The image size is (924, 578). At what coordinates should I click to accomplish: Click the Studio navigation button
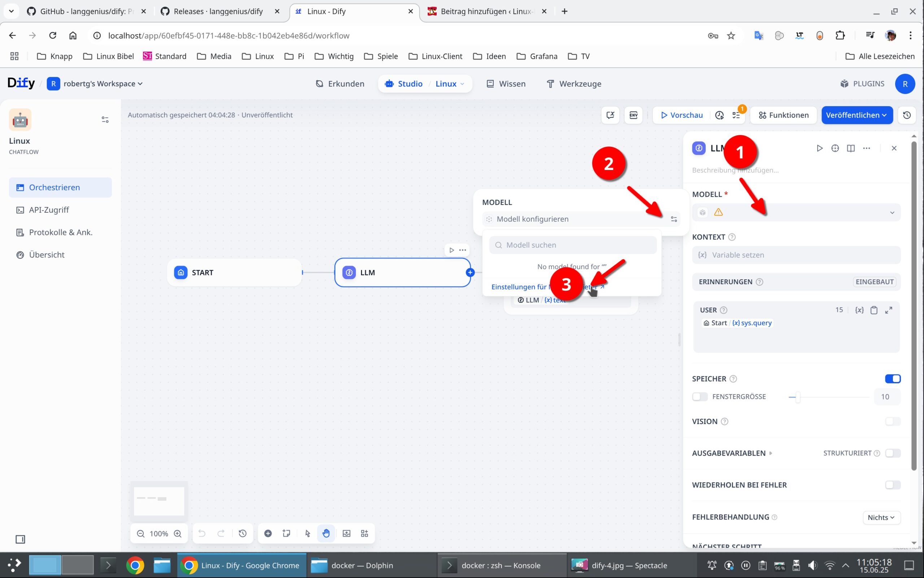(404, 84)
